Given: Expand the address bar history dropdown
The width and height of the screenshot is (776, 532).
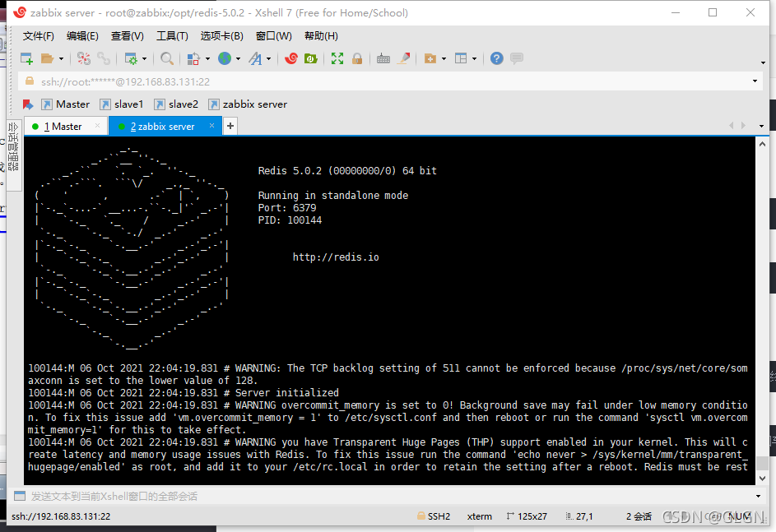Looking at the screenshot, I should (x=755, y=81).
